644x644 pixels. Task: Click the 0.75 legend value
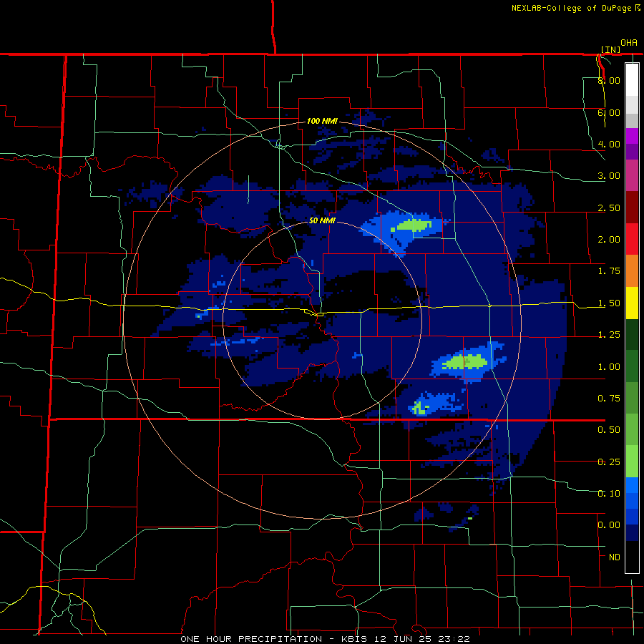click(x=609, y=399)
